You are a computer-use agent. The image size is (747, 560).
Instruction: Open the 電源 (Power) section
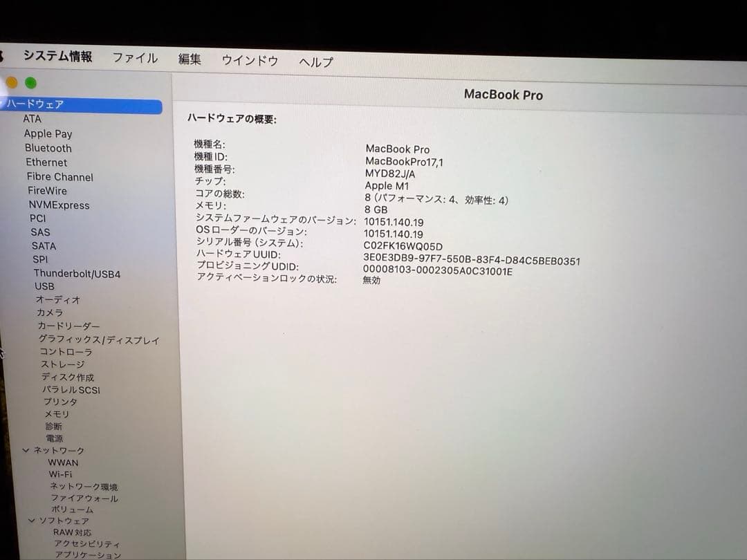click(x=55, y=438)
